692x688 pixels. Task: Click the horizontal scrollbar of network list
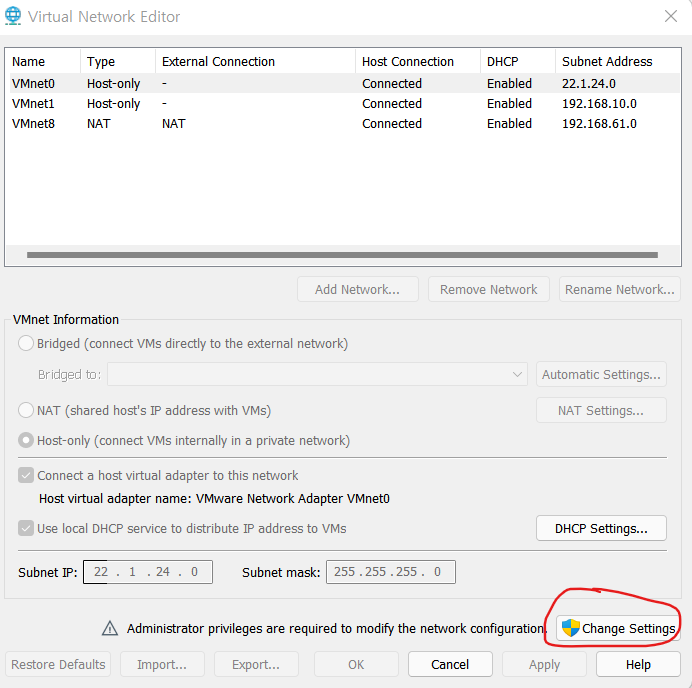342,255
